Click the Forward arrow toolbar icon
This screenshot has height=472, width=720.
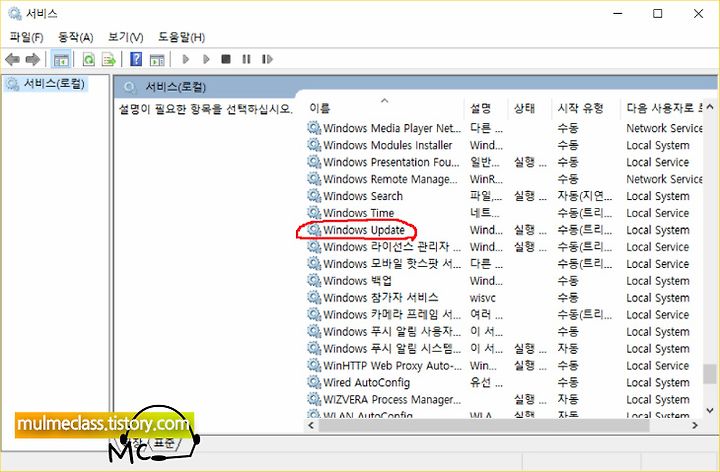[33, 59]
